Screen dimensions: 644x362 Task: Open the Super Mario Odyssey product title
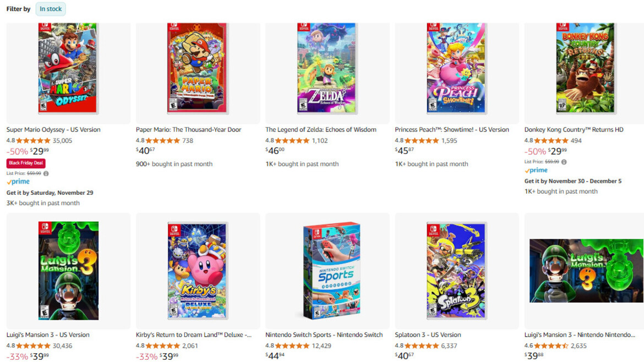pos(53,129)
